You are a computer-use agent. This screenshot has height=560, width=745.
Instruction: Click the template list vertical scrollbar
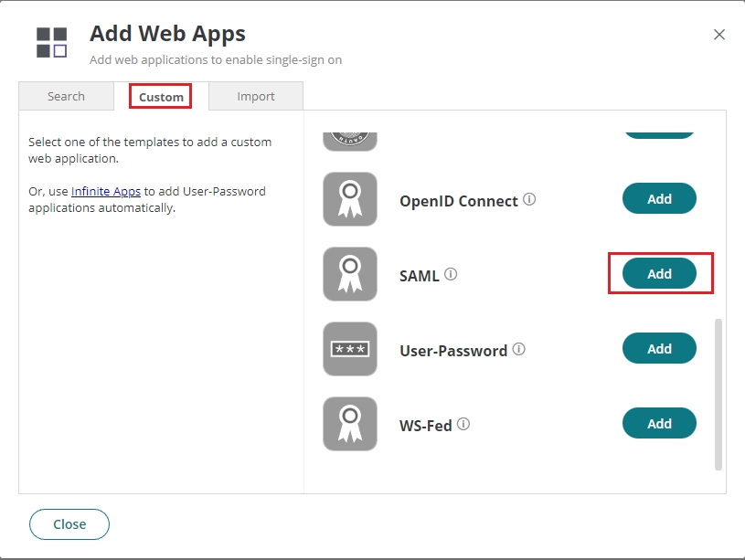click(x=718, y=393)
